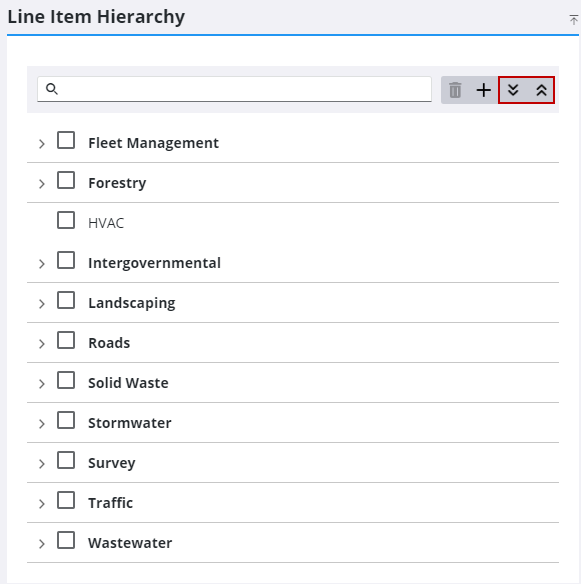The width and height of the screenshot is (581, 584).
Task: Select the Roads checkbox
Action: pyautogui.click(x=66, y=340)
